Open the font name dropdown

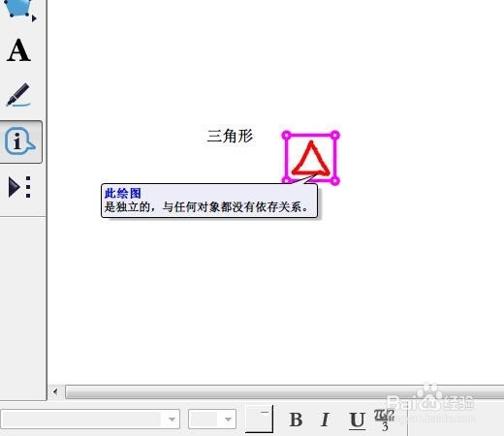[x=90, y=420]
